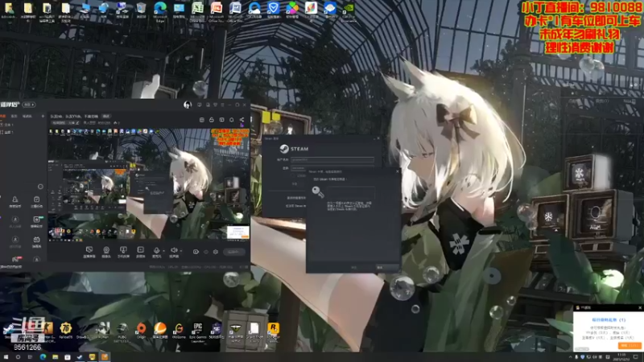Click the microphone icon in streaming toolbar
Screen dimensions: 644x362
click(156, 252)
